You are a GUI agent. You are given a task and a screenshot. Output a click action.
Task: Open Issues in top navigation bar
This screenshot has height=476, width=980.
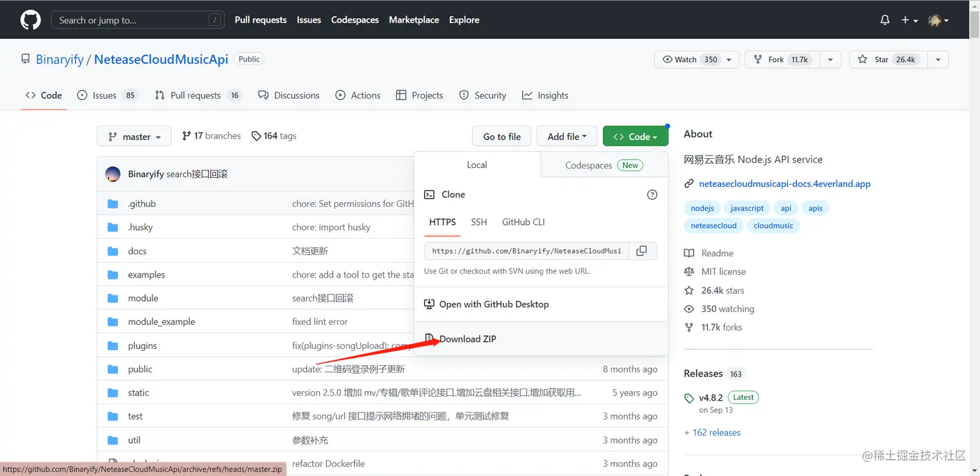309,20
